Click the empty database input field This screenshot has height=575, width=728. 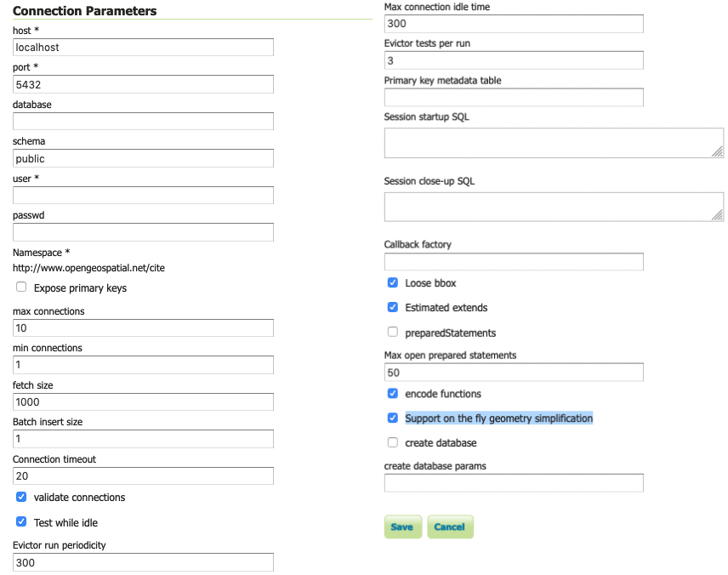click(x=143, y=122)
